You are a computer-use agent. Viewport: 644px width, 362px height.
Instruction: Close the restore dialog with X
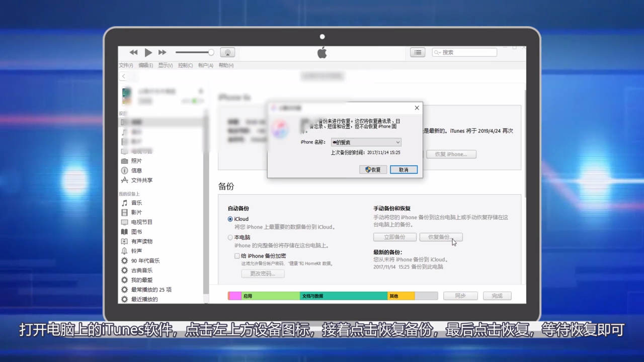tap(417, 108)
